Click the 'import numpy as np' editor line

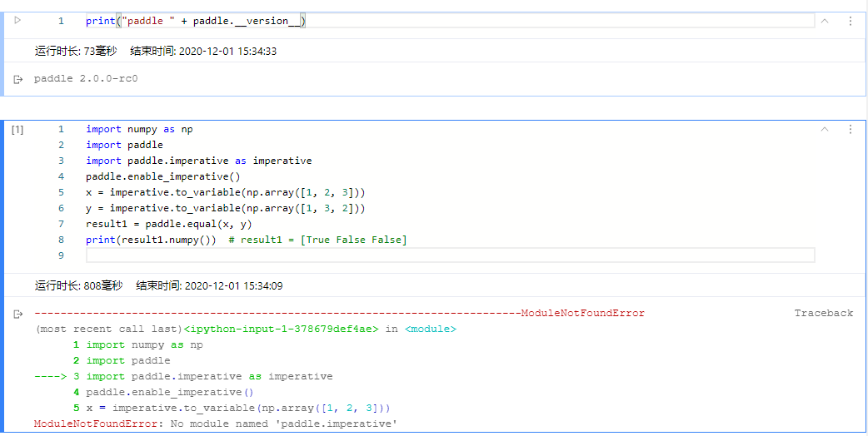pos(139,129)
